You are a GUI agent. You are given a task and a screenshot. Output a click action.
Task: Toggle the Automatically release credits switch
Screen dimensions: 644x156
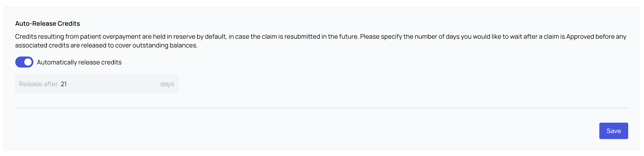click(24, 62)
